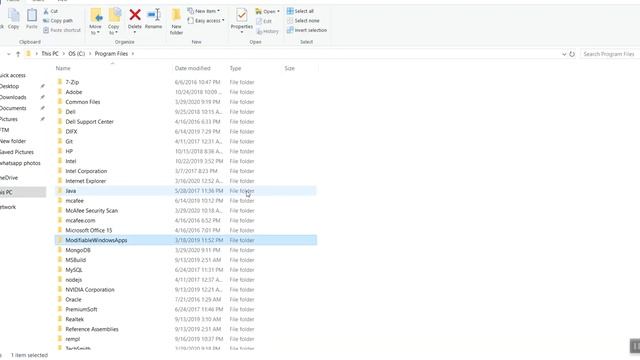
Task: Open whatsapp photos in navigation pane
Action: [20, 163]
